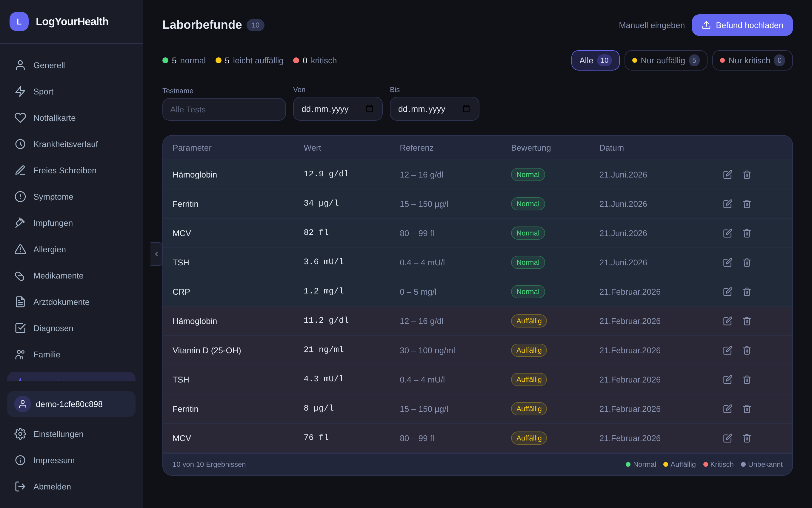Open Krankheitsverlauf in the sidebar
Viewport: 812px width, 508px height.
tap(71, 144)
